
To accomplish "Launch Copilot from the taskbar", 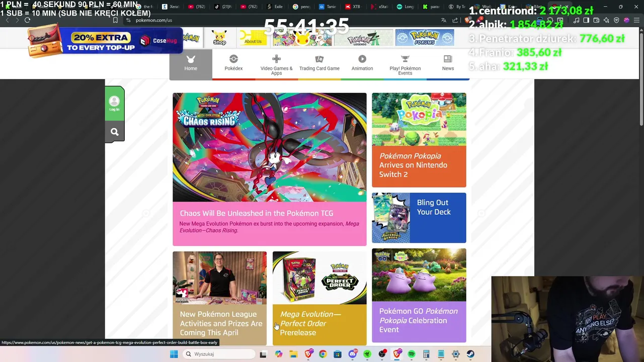I will point(279,354).
